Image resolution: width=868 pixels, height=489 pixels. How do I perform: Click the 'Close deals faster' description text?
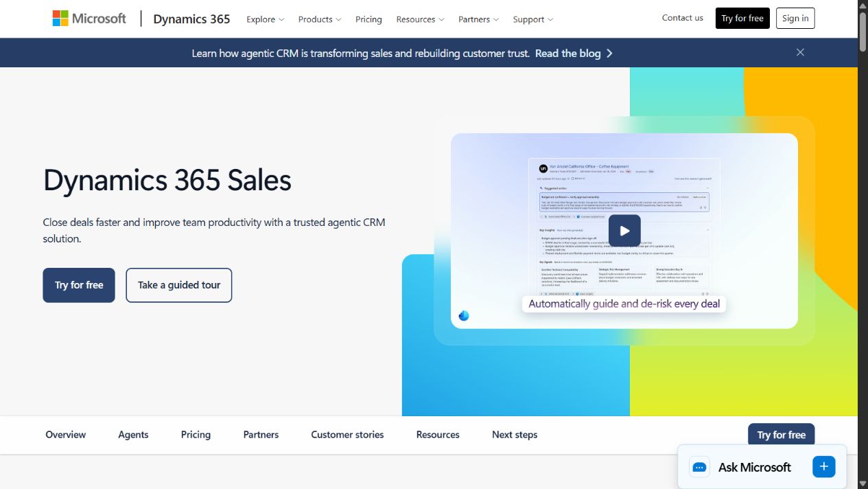point(214,231)
